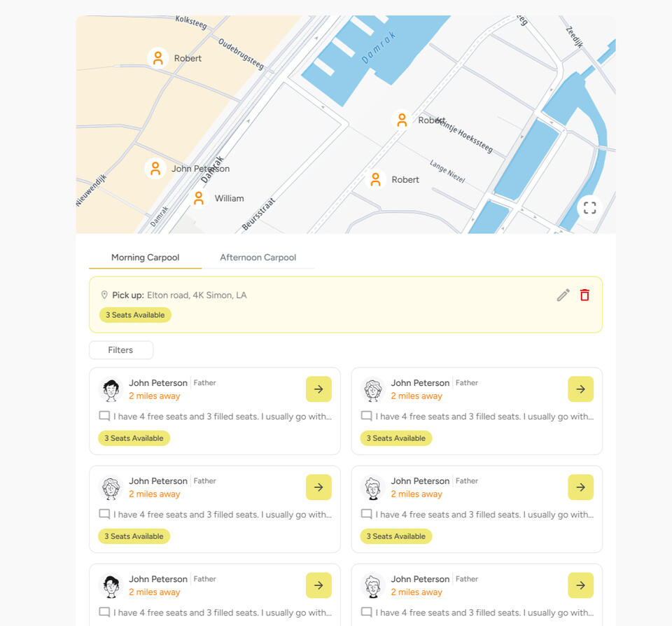The height and width of the screenshot is (626, 672).
Task: Click the pencil edit icon for pick up
Action: click(563, 295)
